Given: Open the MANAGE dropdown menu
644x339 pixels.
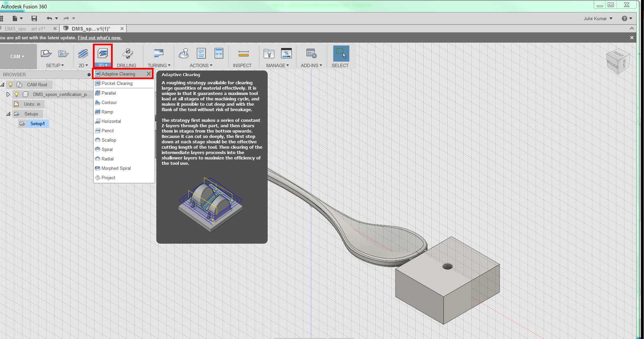Looking at the screenshot, I should click(x=277, y=65).
